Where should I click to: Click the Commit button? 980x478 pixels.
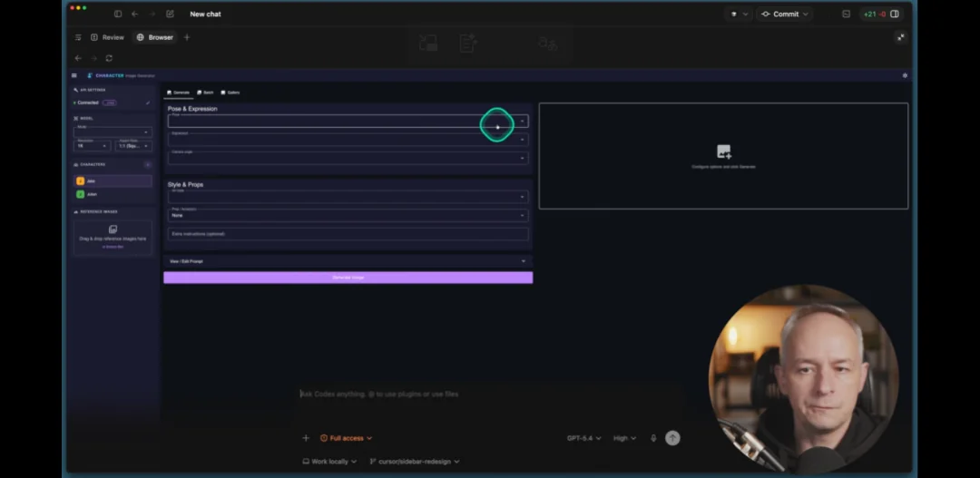pyautogui.click(x=781, y=15)
